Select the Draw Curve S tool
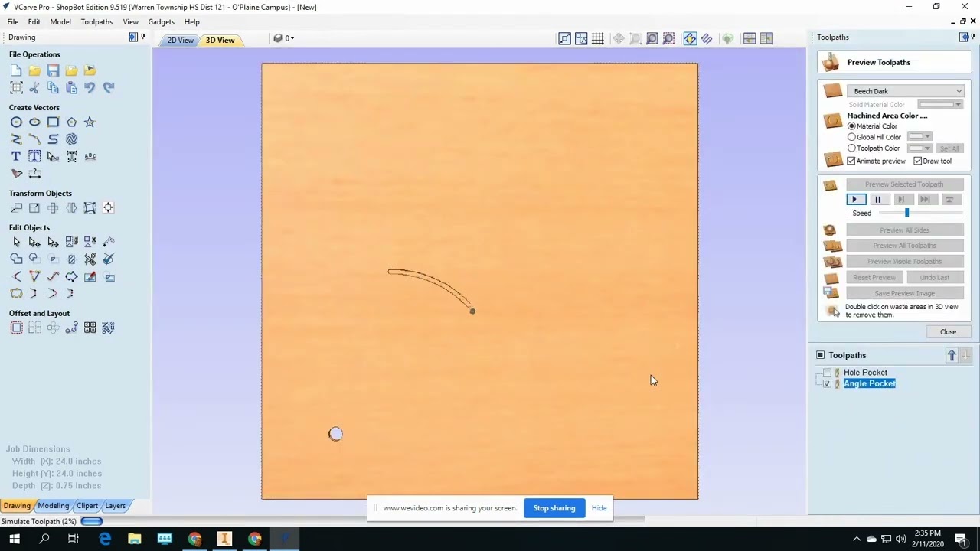 tap(53, 139)
